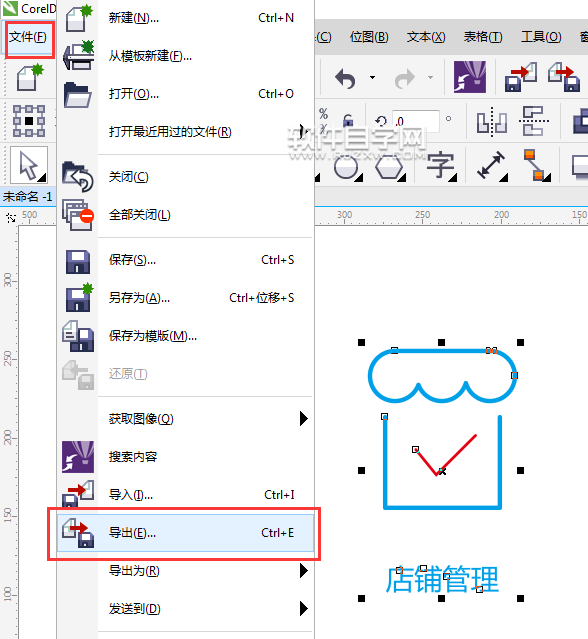Open the 文本(X) Text menu
Screen dimensions: 588x639
(426, 37)
